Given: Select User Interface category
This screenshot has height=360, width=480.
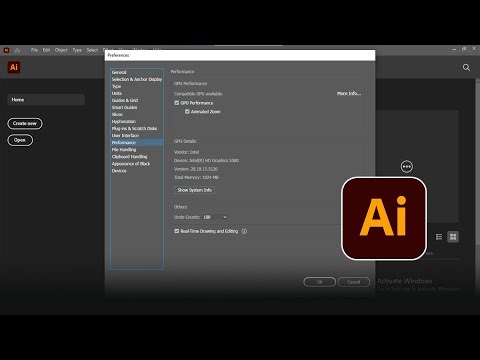Looking at the screenshot, I should (x=137, y=135).
